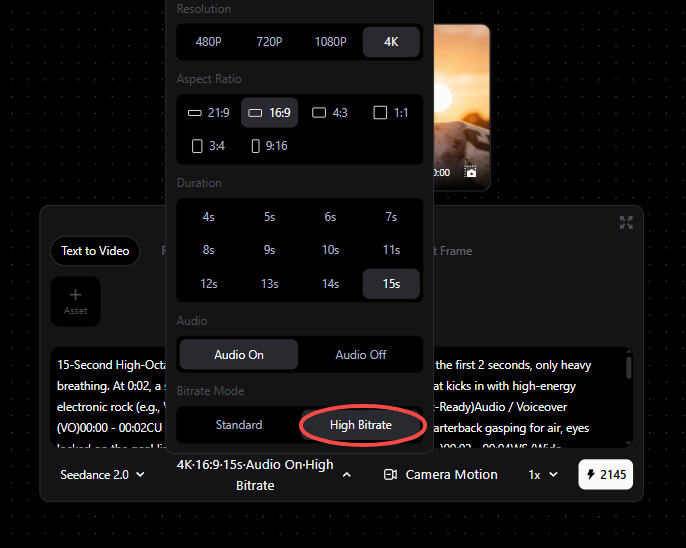Choose 21:9 aspect ratio
Screen dimensions: 686x548
click(x=208, y=113)
